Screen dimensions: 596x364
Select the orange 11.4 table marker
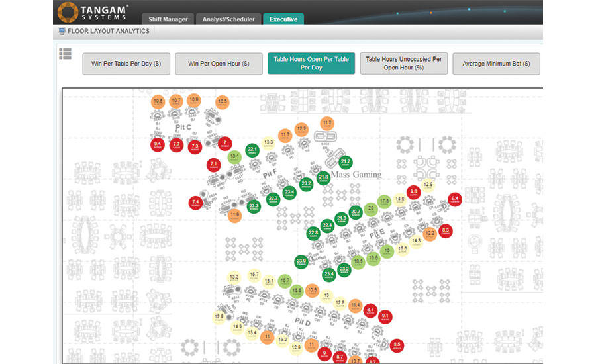click(356, 306)
